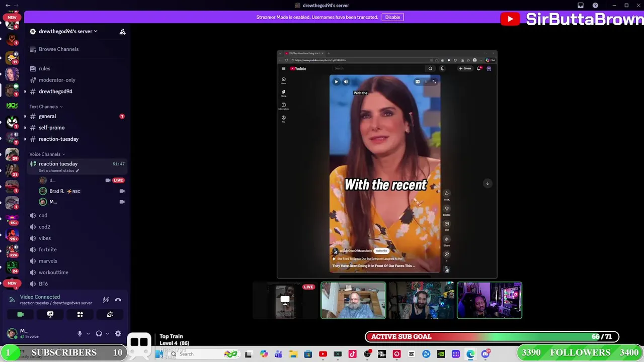This screenshot has height=362, width=644.
Task: Toggle your camera with the green video button
Action: coord(21,314)
